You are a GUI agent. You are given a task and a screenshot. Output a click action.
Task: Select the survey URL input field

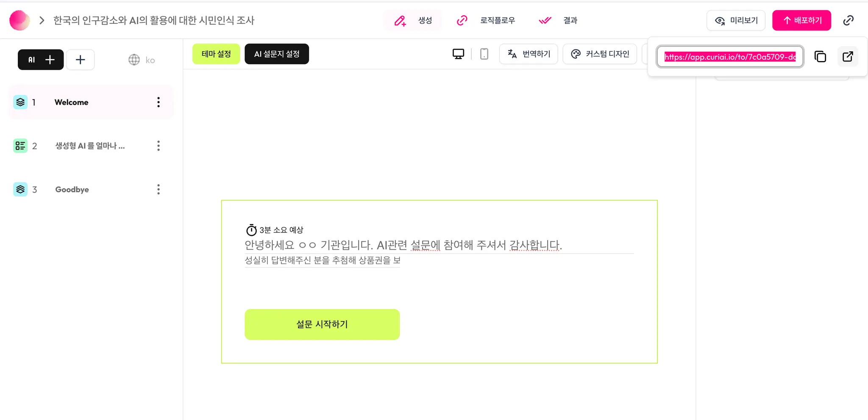coord(730,57)
